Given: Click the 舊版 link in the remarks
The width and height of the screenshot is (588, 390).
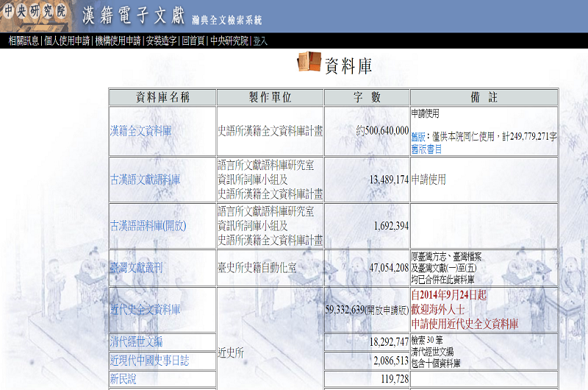Looking at the screenshot, I should [x=418, y=137].
